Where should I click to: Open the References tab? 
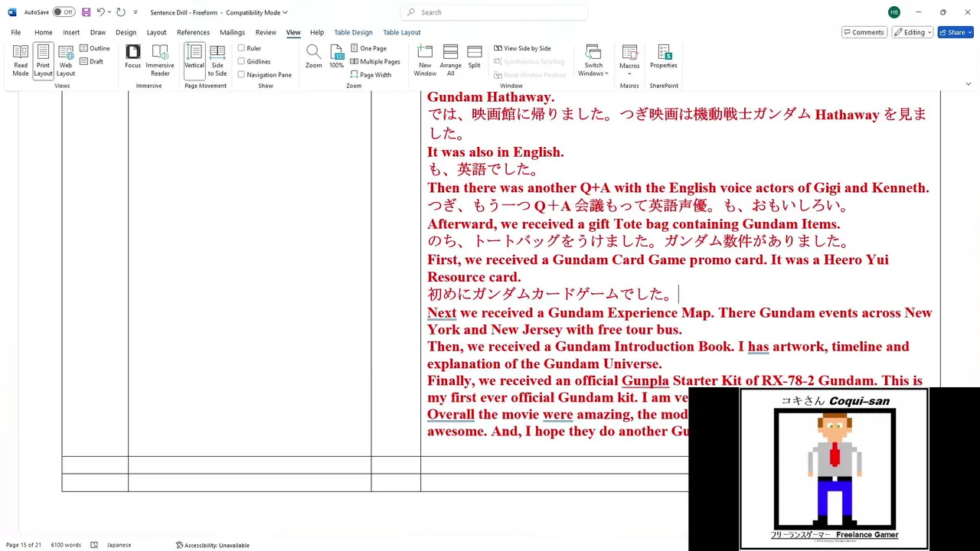pyautogui.click(x=193, y=32)
